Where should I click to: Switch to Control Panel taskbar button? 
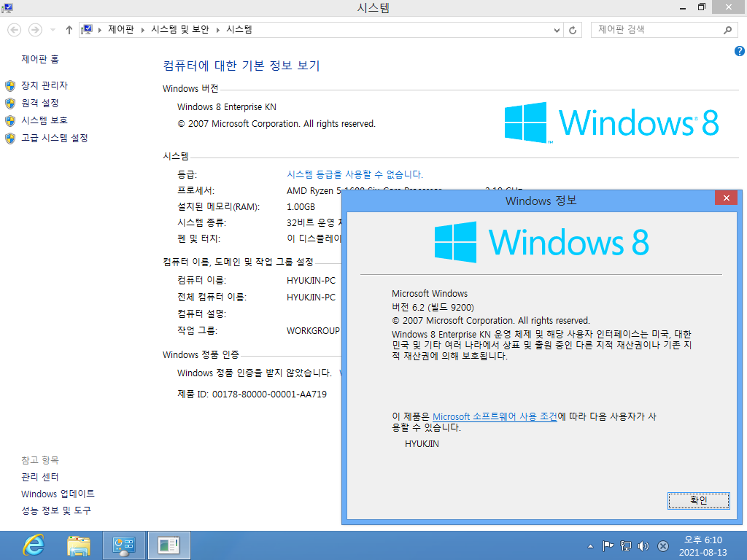pos(124,545)
